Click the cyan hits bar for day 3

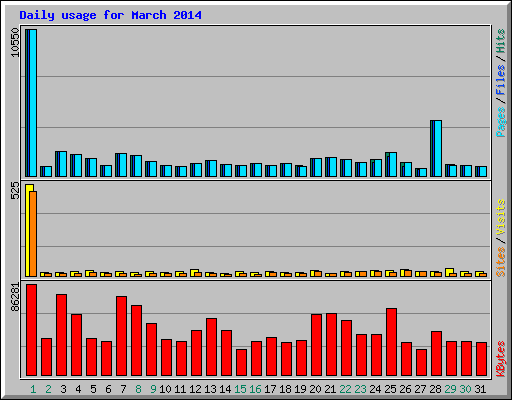(63, 164)
